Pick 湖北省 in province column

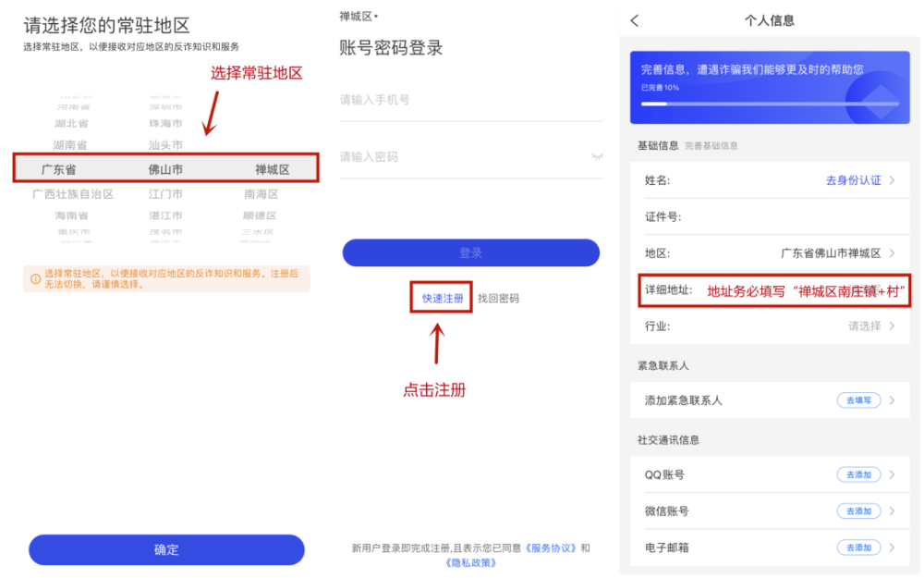pyautogui.click(x=71, y=123)
